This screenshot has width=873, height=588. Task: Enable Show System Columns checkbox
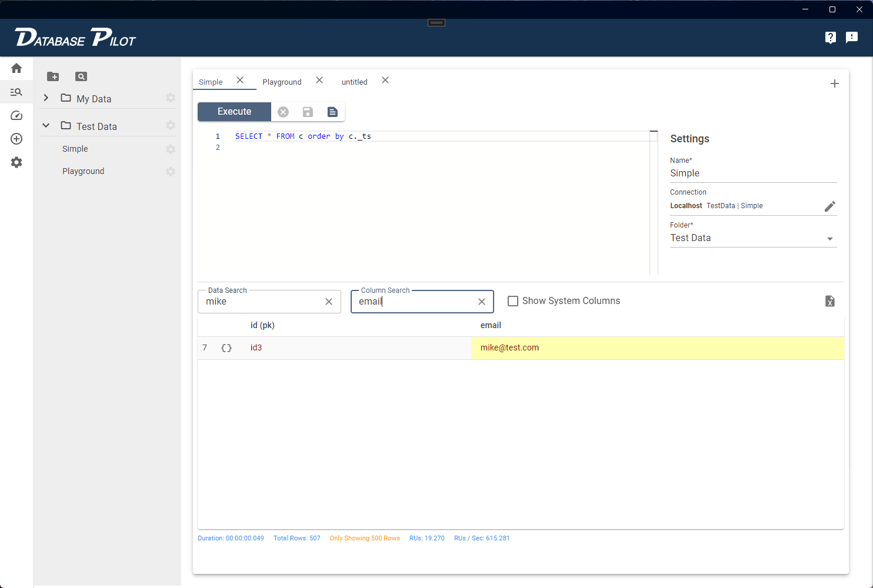pos(513,301)
